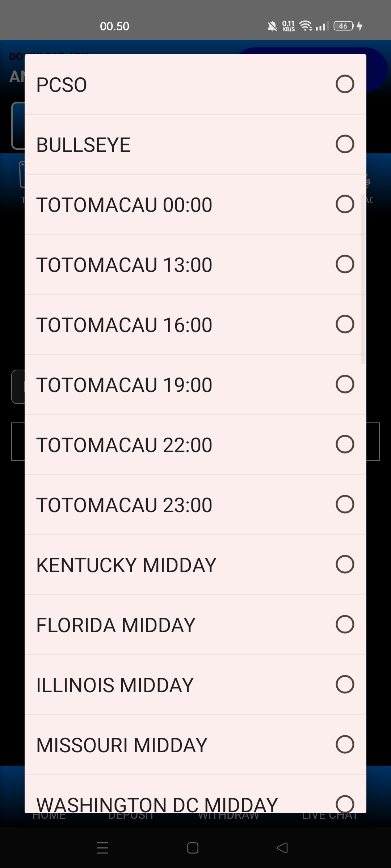Viewport: 391px width, 868px height.
Task: Pick the MISSOURI MIDDAY market
Action: (x=345, y=745)
